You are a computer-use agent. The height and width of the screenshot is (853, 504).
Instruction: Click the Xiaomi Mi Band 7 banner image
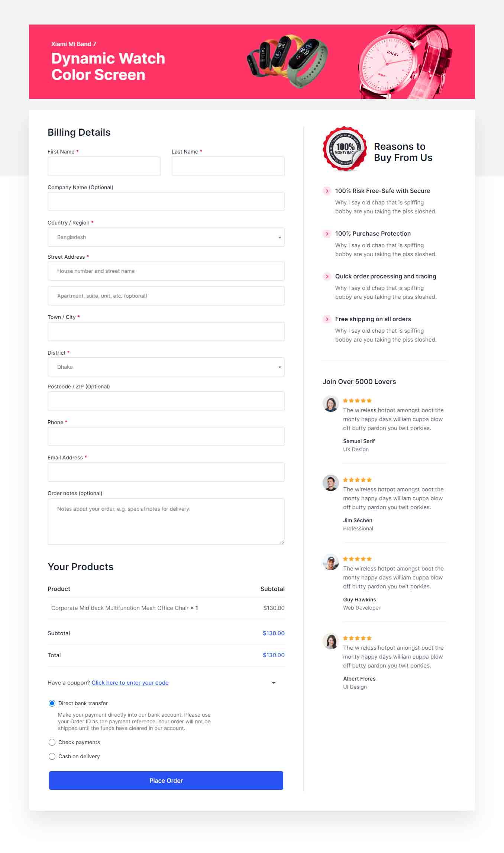pos(252,62)
